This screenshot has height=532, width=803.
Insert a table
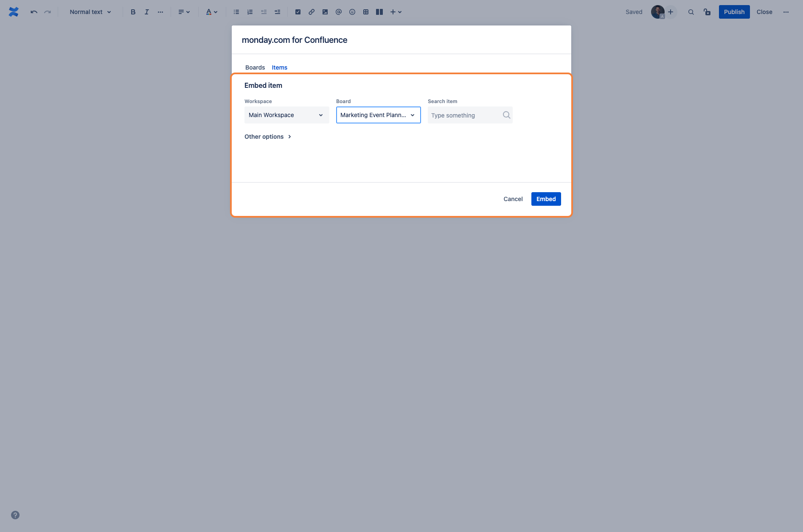click(x=366, y=12)
